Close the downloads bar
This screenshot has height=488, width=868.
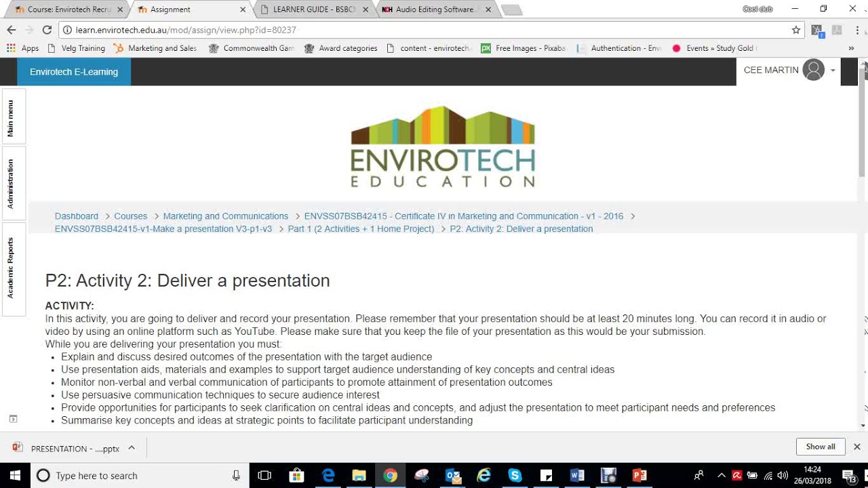(856, 447)
